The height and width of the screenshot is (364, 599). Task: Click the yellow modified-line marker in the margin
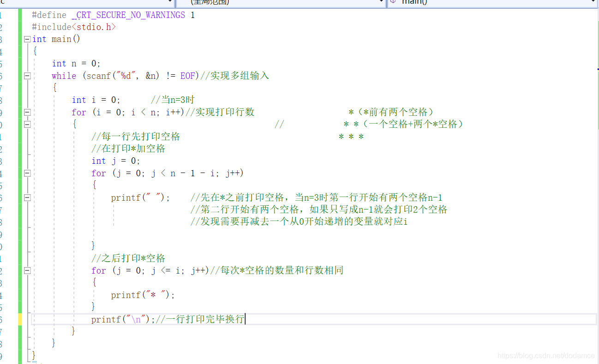click(x=20, y=319)
